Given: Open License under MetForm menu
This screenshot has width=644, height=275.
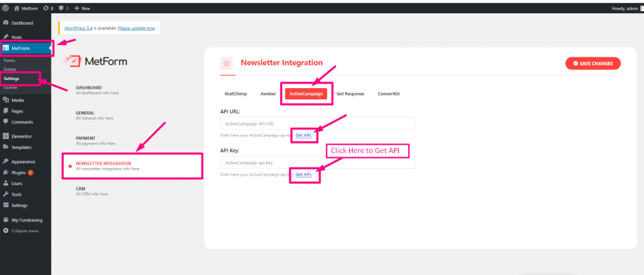Looking at the screenshot, I should [11, 87].
